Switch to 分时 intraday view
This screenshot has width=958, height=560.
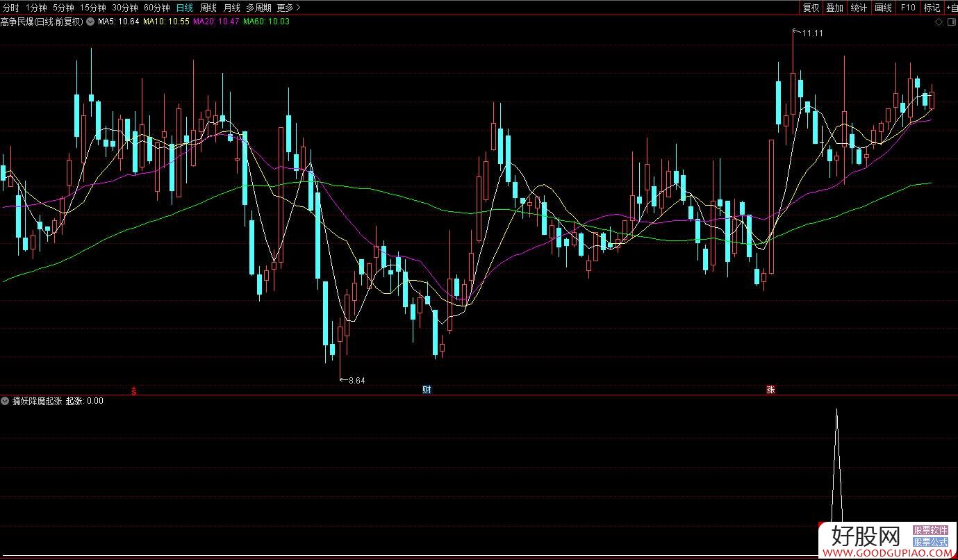click(x=11, y=8)
